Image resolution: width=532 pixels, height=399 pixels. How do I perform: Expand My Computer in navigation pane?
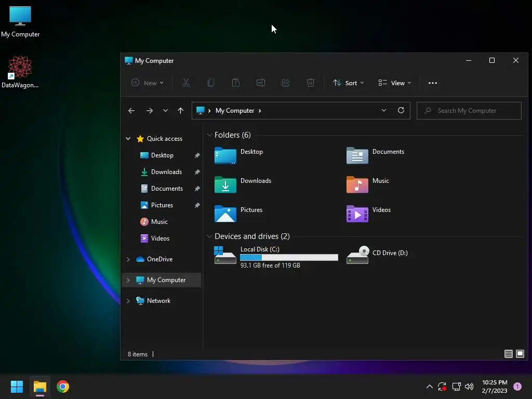[128, 280]
